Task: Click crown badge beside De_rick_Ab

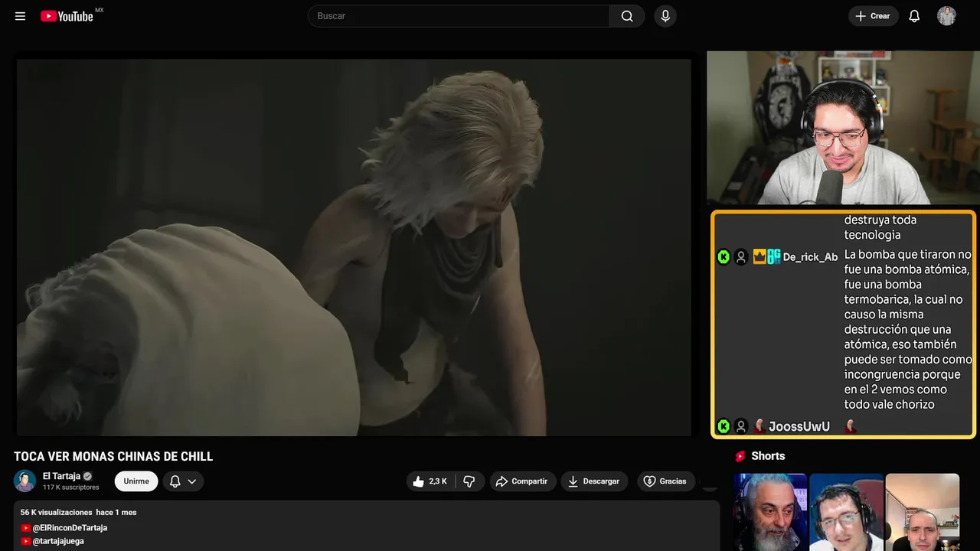Action: [x=759, y=257]
